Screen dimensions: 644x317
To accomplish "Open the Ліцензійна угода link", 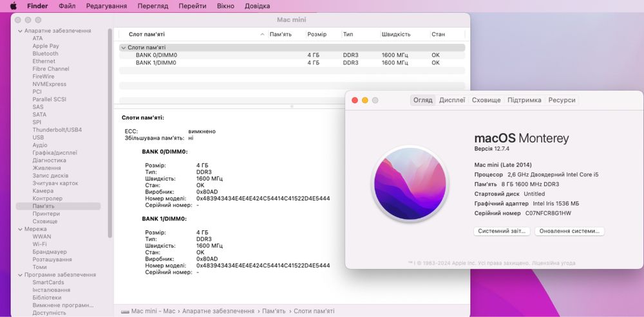I will (x=554, y=263).
